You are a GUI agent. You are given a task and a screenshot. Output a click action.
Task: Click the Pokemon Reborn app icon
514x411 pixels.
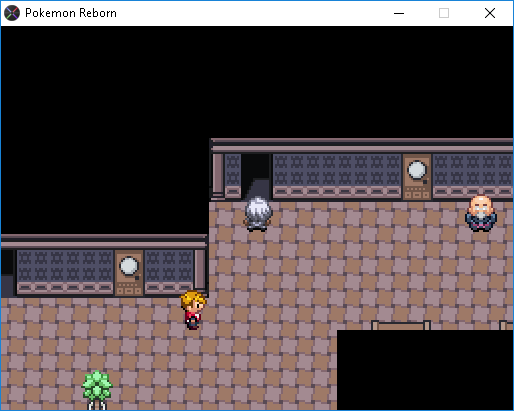pyautogui.click(x=12, y=13)
